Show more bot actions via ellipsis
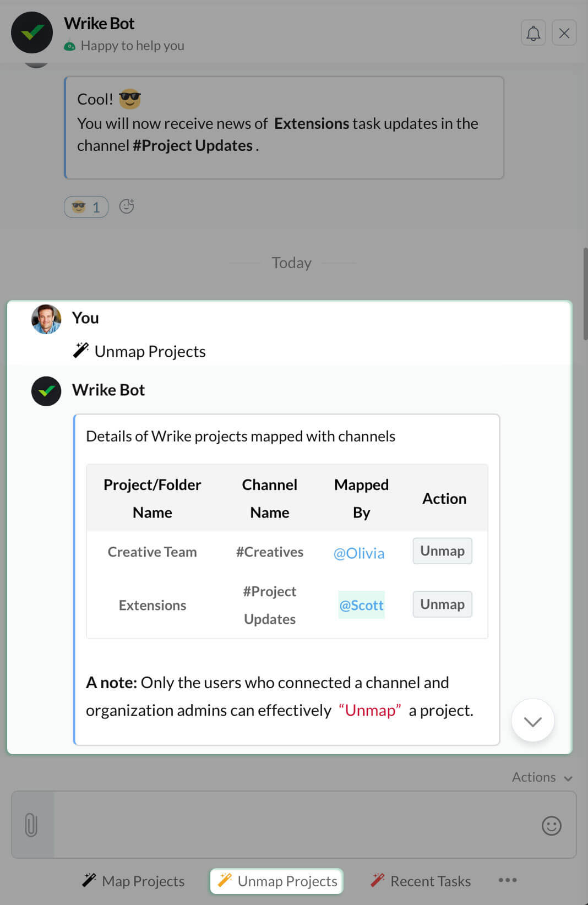588x905 pixels. coord(508,880)
